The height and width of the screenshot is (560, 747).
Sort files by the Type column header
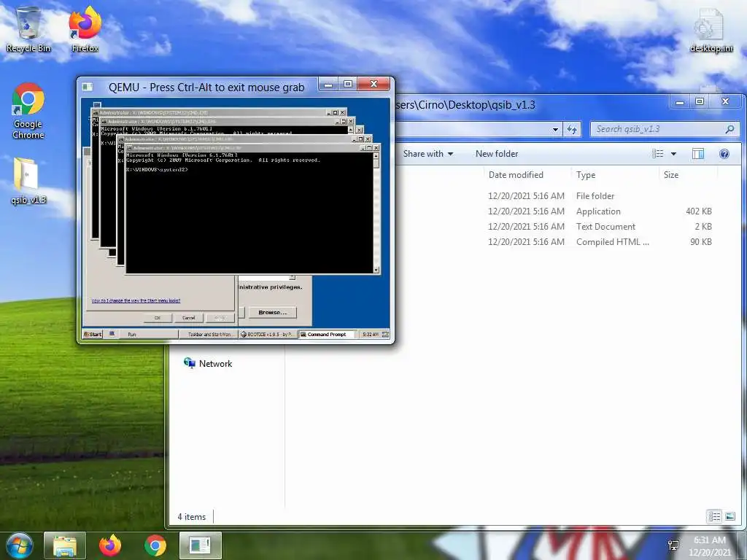[586, 175]
